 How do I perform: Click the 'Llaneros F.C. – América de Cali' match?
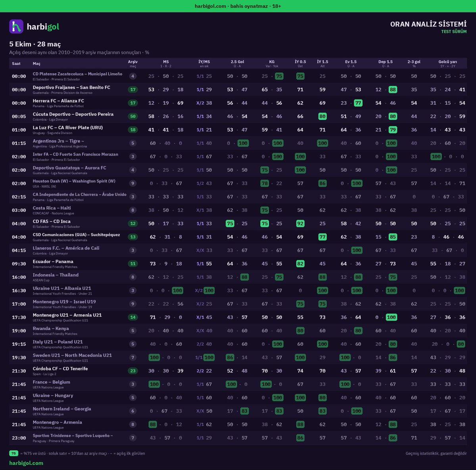pos(66,248)
